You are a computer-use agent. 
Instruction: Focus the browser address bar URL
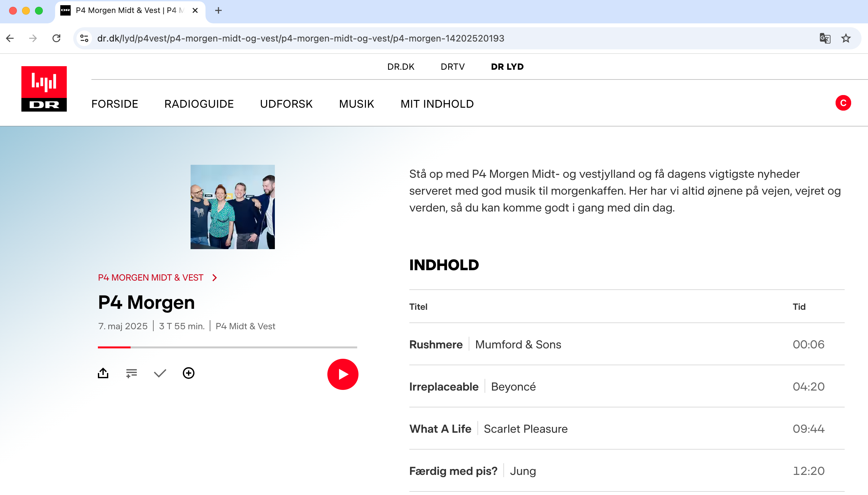pos(300,38)
